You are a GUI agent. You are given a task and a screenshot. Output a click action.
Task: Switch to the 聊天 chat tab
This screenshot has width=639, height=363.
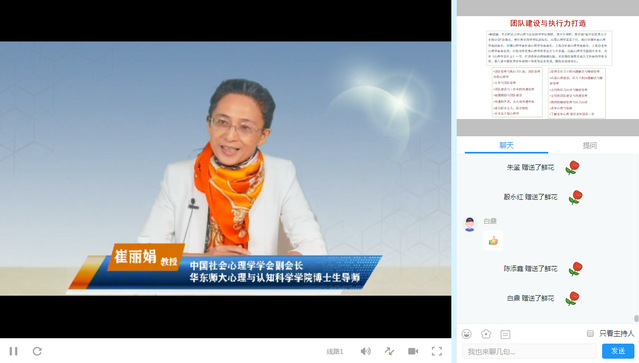point(507,145)
